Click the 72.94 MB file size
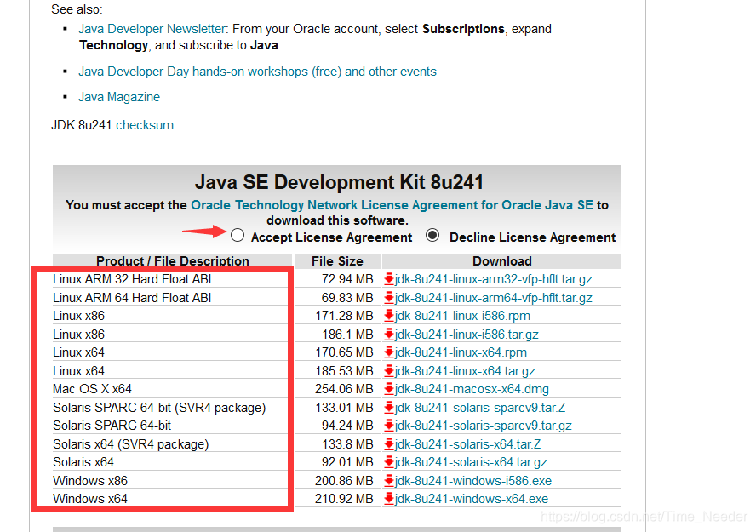Viewport: 756px width, 532px height. coord(347,279)
